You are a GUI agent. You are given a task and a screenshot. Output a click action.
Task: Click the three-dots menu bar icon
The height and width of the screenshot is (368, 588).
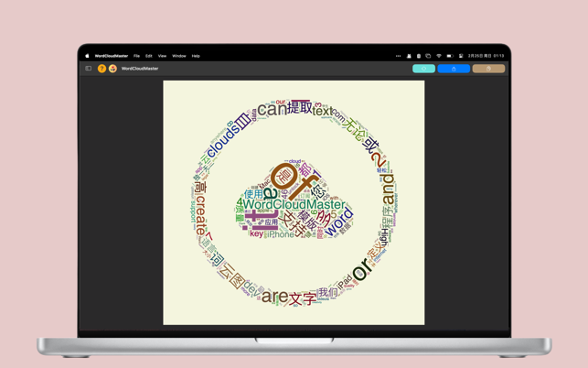pos(399,56)
